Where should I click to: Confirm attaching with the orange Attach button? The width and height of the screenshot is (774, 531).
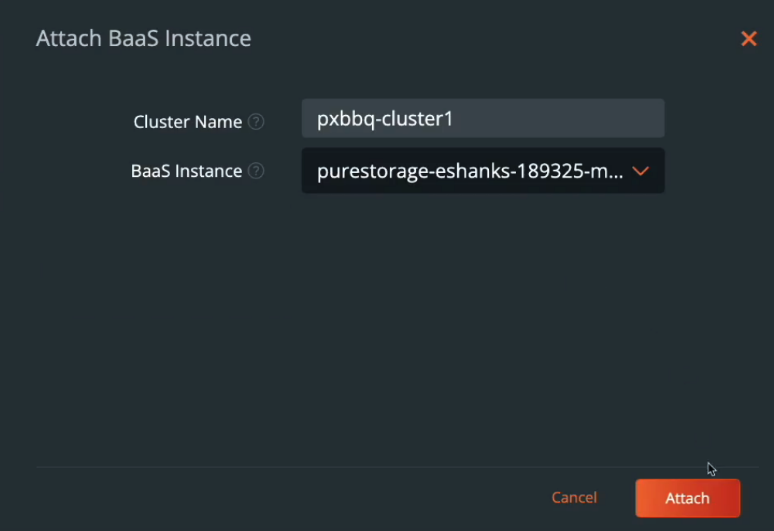pyautogui.click(x=688, y=498)
